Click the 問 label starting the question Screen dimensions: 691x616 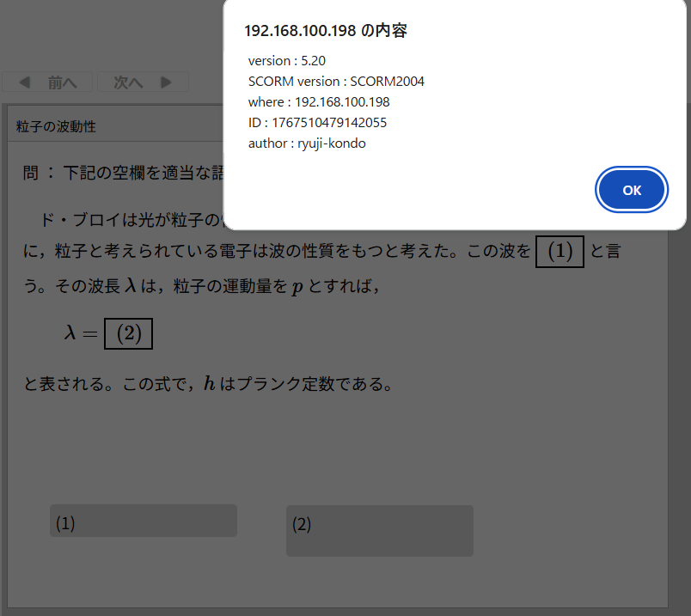(31, 173)
